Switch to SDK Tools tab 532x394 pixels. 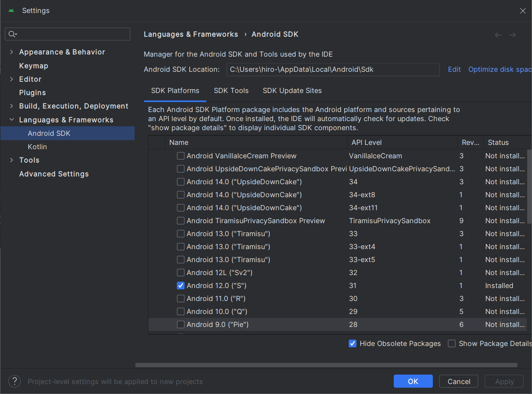tap(231, 90)
